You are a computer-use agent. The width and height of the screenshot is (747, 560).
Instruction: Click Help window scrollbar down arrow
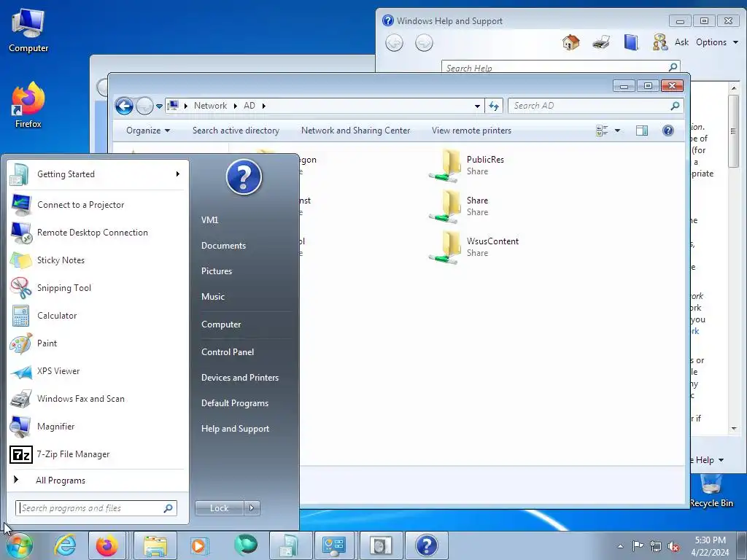click(x=734, y=429)
